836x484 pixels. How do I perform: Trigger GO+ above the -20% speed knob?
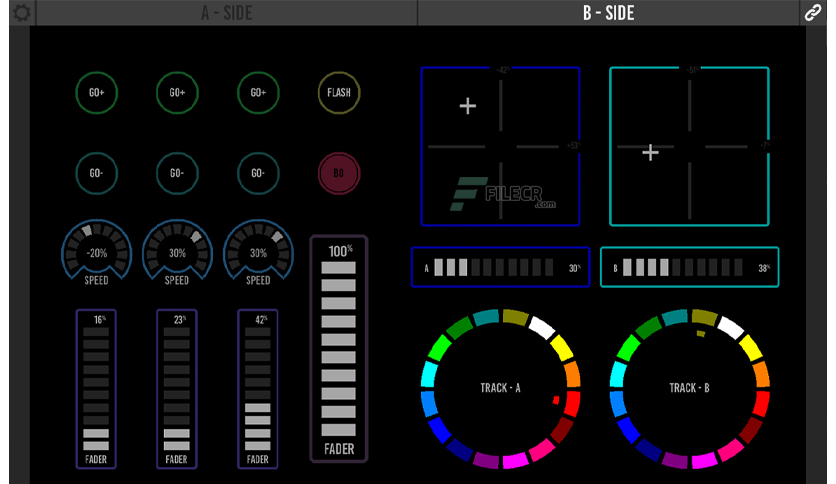click(x=97, y=93)
